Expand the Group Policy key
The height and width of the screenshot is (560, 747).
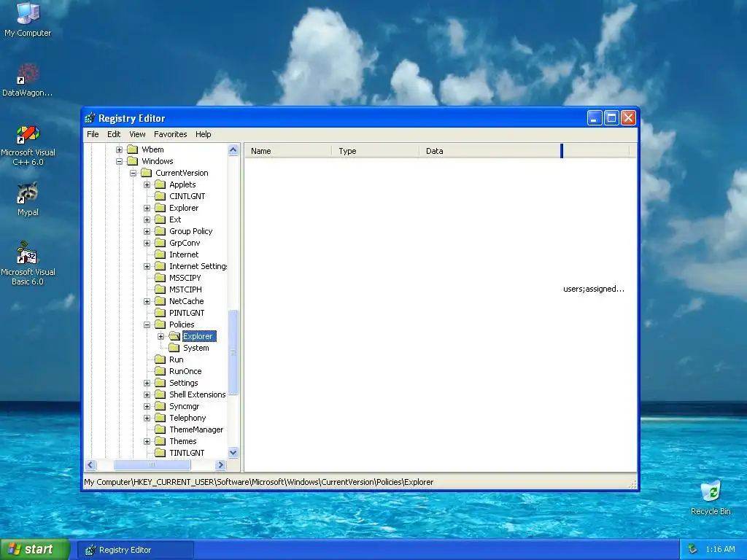[x=147, y=231]
